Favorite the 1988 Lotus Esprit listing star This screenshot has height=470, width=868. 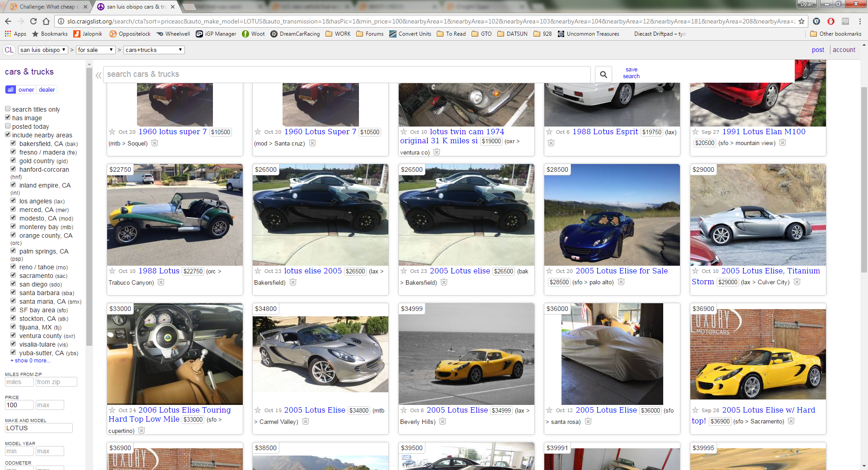(549, 132)
